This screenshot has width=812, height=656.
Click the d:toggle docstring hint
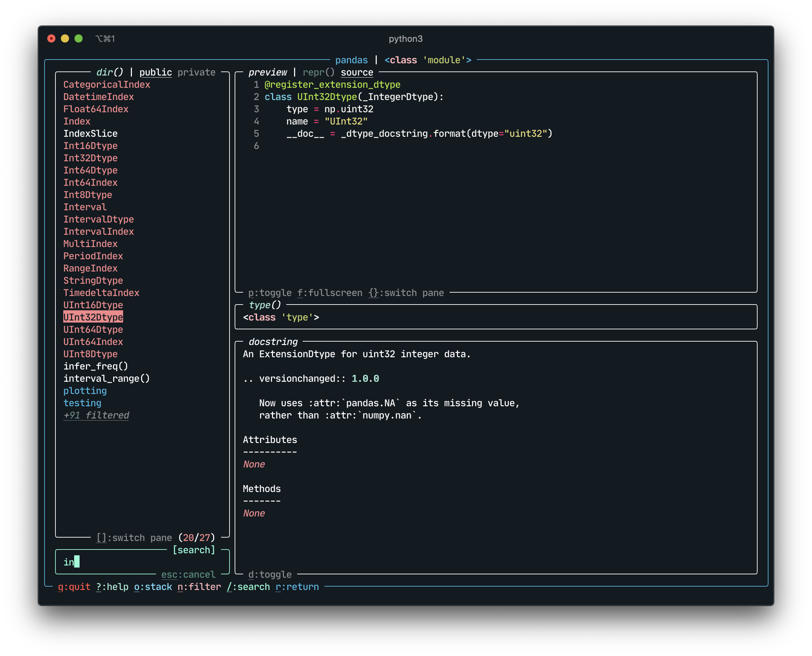[x=270, y=574]
